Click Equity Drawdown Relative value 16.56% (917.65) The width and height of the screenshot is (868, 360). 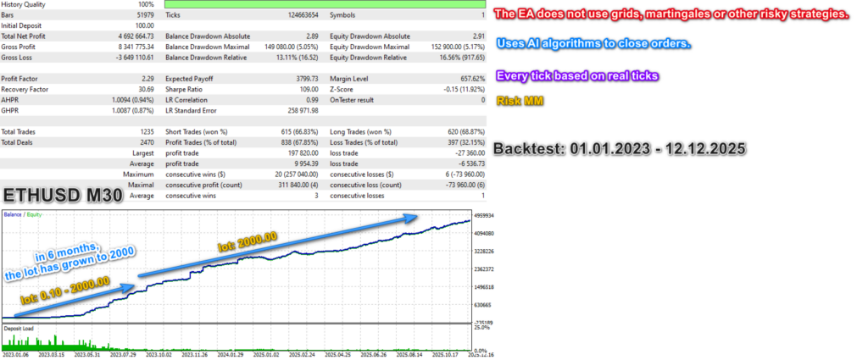(462, 58)
